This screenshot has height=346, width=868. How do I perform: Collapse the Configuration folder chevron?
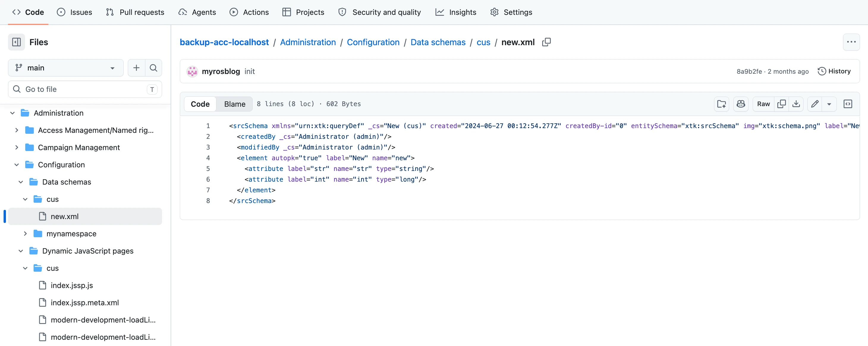(17, 165)
